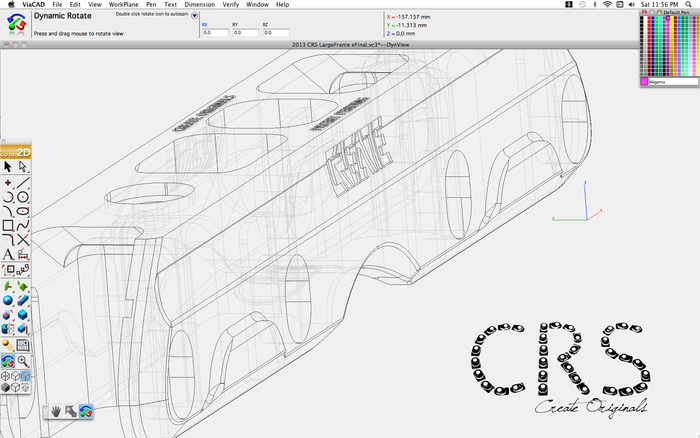Click the Dynamic Rotate icon in prompt bar
Image resolution: width=700 pixels, height=438 pixels.
pos(16,24)
